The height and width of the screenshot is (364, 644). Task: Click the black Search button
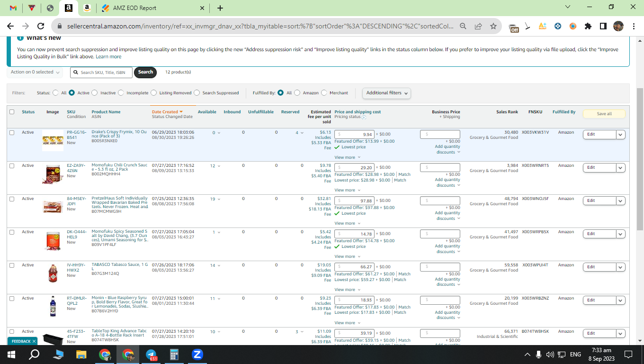tap(145, 72)
